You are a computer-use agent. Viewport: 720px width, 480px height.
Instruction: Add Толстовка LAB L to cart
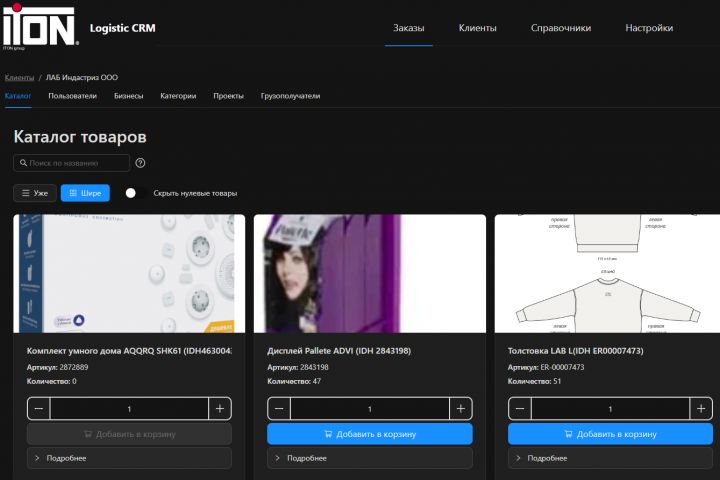pos(610,434)
